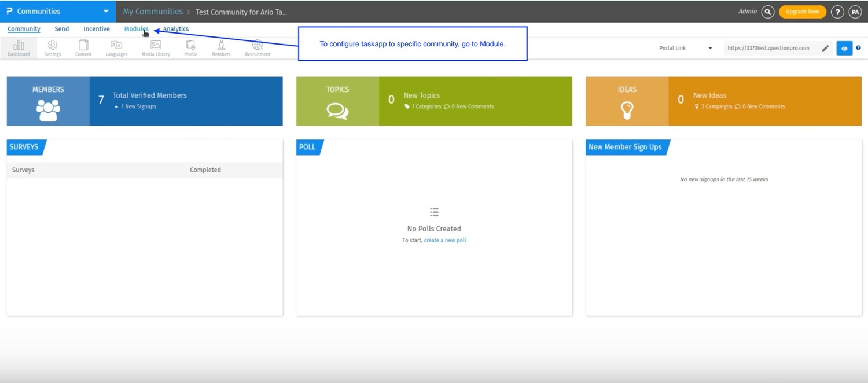Edit portal URL with pencil icon

(825, 49)
